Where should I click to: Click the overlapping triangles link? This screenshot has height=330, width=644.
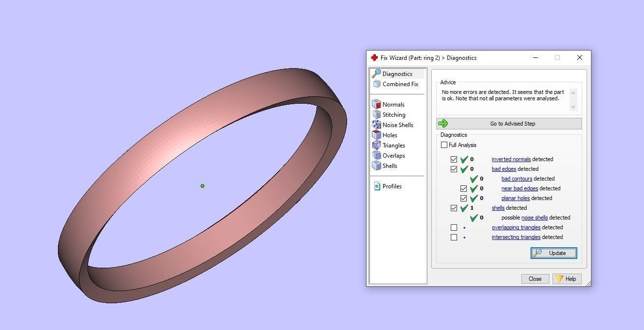pyautogui.click(x=516, y=227)
